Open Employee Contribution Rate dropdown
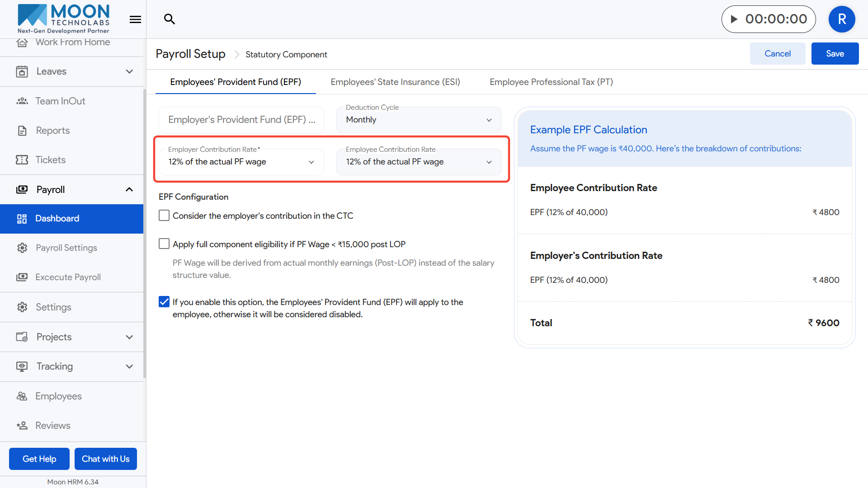The height and width of the screenshot is (488, 868). point(419,162)
